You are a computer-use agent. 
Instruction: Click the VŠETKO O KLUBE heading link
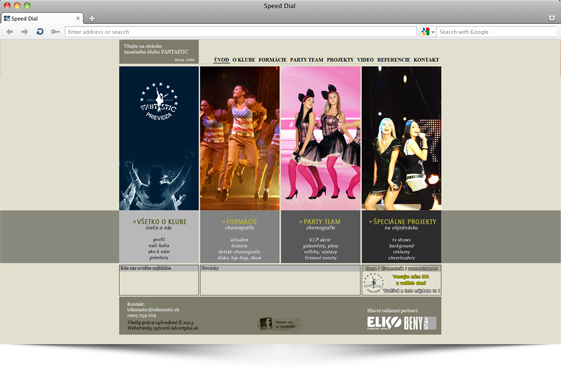(x=160, y=222)
